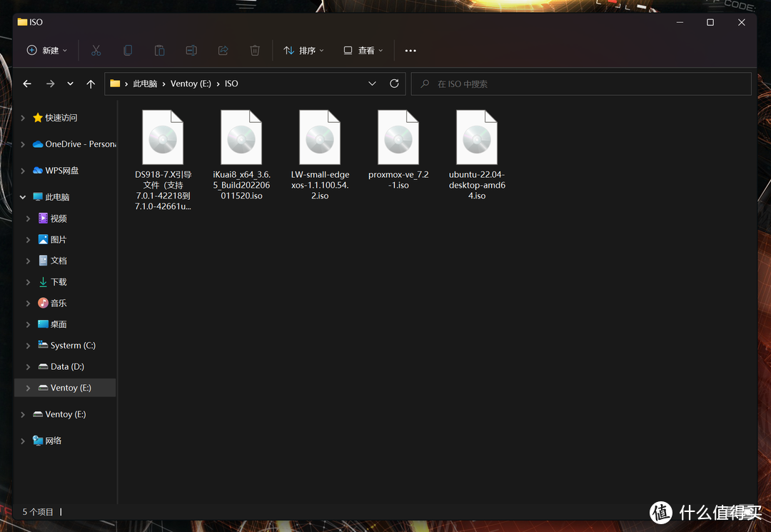Image resolution: width=771 pixels, height=532 pixels.
Task: Navigate back with the left arrow
Action: pyautogui.click(x=27, y=84)
